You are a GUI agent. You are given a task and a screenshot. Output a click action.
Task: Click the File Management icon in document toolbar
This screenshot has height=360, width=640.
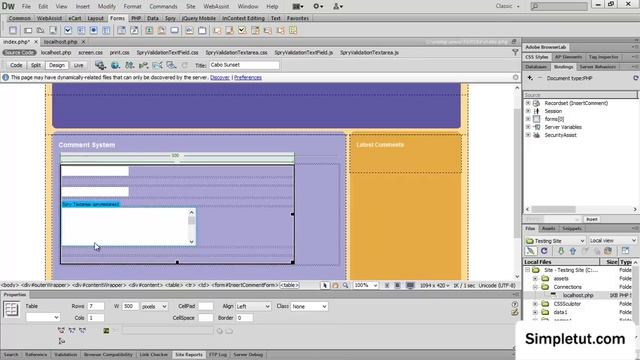point(129,65)
